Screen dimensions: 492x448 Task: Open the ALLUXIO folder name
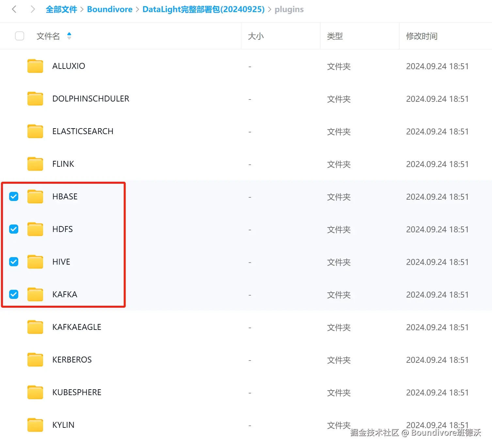pyautogui.click(x=69, y=66)
